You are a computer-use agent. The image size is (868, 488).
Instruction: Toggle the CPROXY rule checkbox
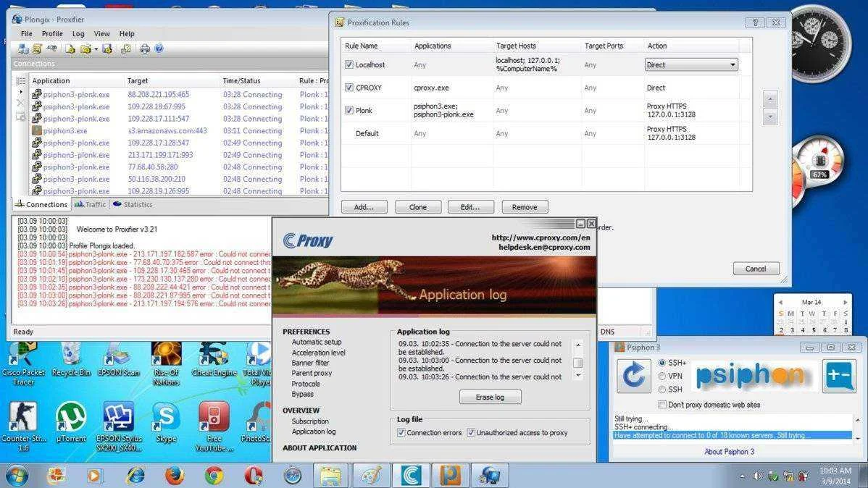(349, 88)
